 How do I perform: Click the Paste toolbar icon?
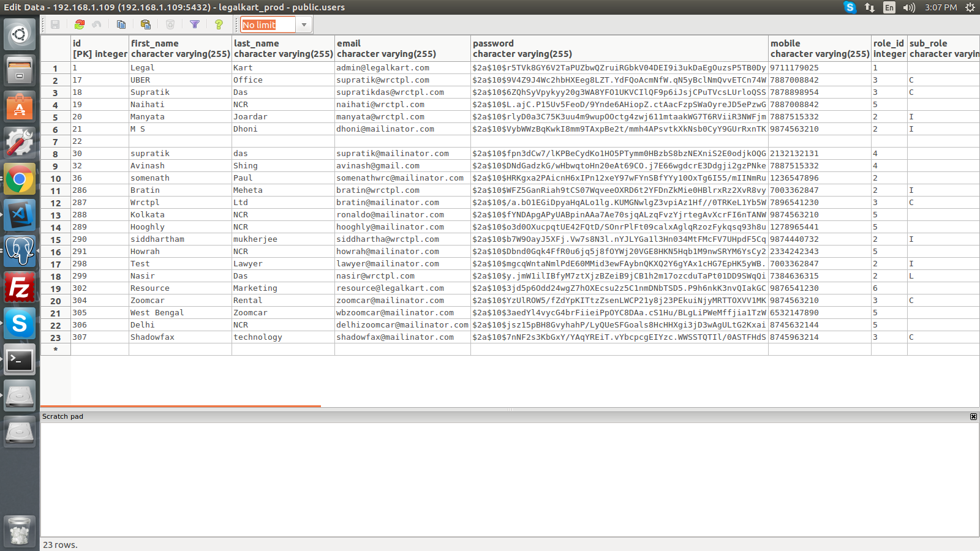click(146, 24)
